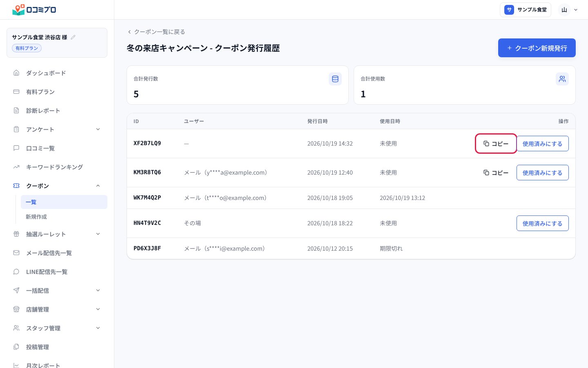The height and width of the screenshot is (368, 588).
Task: Click the 抽選ルーレット gift icon
Action: click(x=16, y=234)
